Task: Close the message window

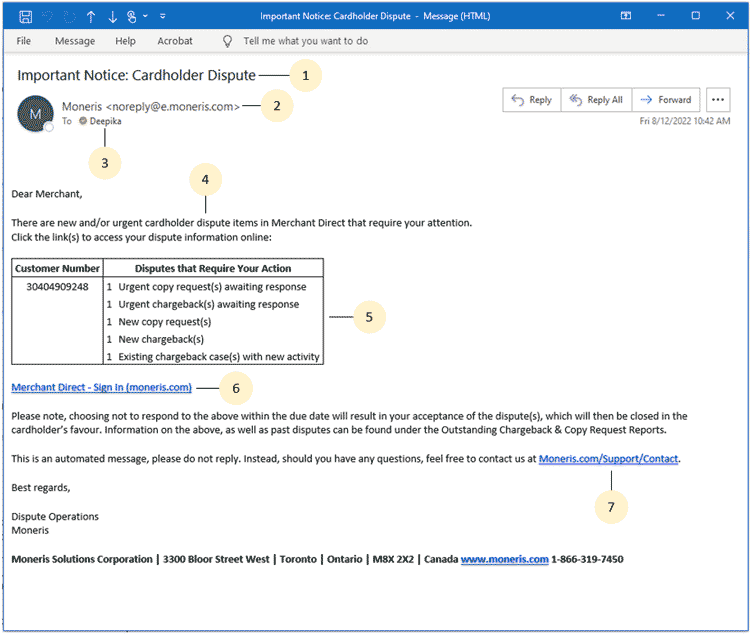Action: [x=730, y=16]
